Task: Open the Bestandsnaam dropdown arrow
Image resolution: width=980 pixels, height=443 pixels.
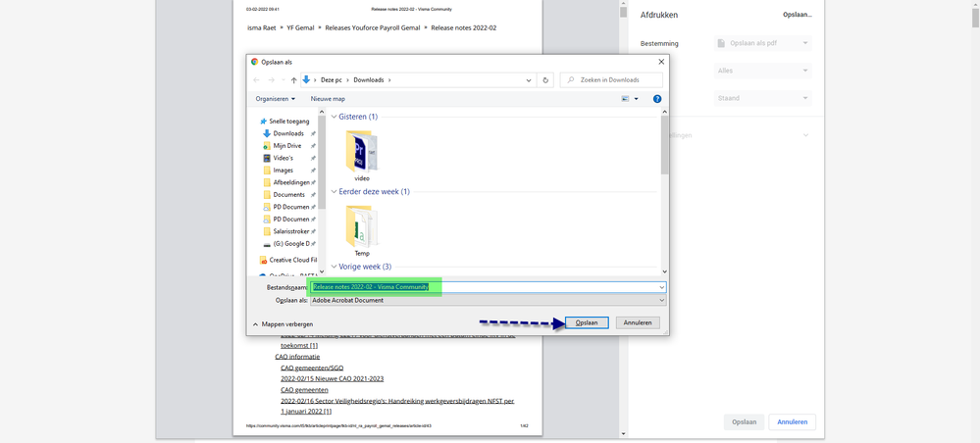Action: 662,287
